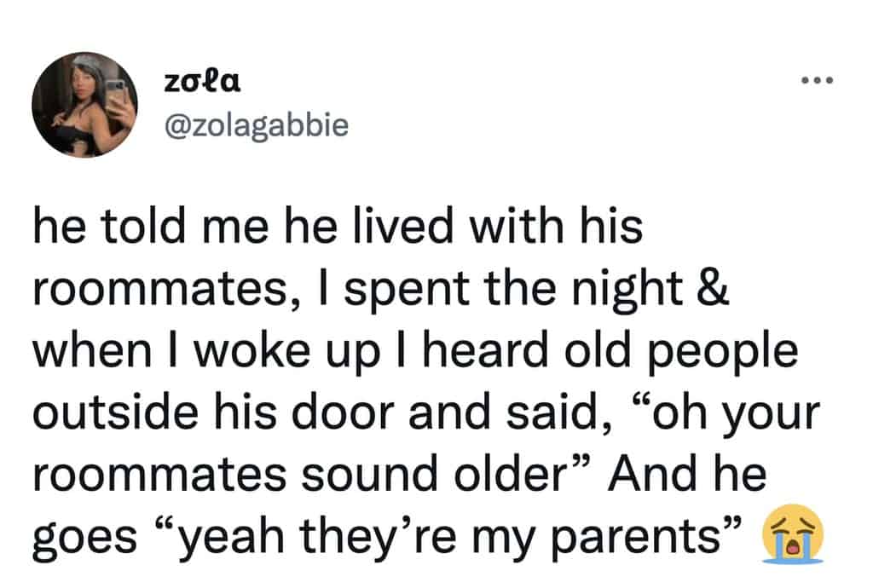Viewport: 873px width, 588px height.
Task: Open the @zolagabbie handle link
Action: 254,124
